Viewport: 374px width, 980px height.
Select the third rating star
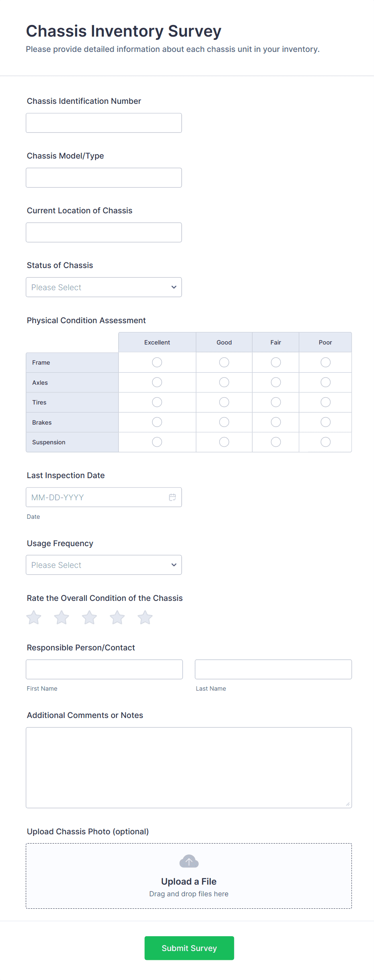pos(89,617)
